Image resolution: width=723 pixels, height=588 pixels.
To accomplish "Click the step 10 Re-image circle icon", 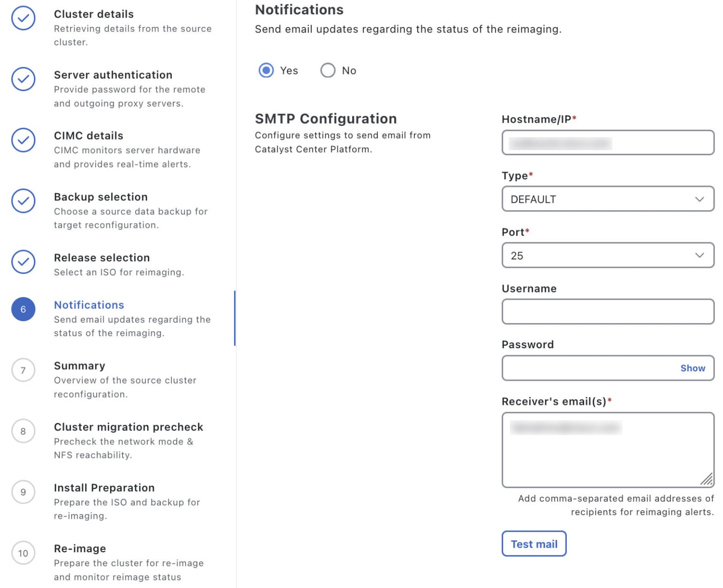I will coord(23,553).
